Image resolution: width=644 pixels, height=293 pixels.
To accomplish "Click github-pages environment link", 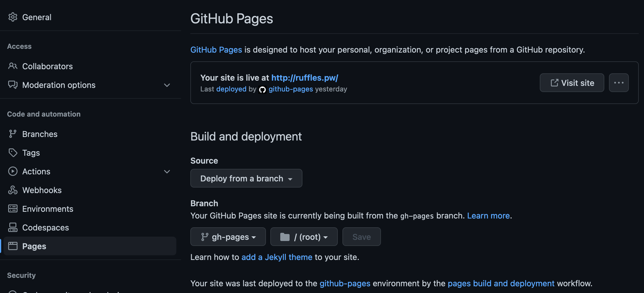I will tap(345, 284).
